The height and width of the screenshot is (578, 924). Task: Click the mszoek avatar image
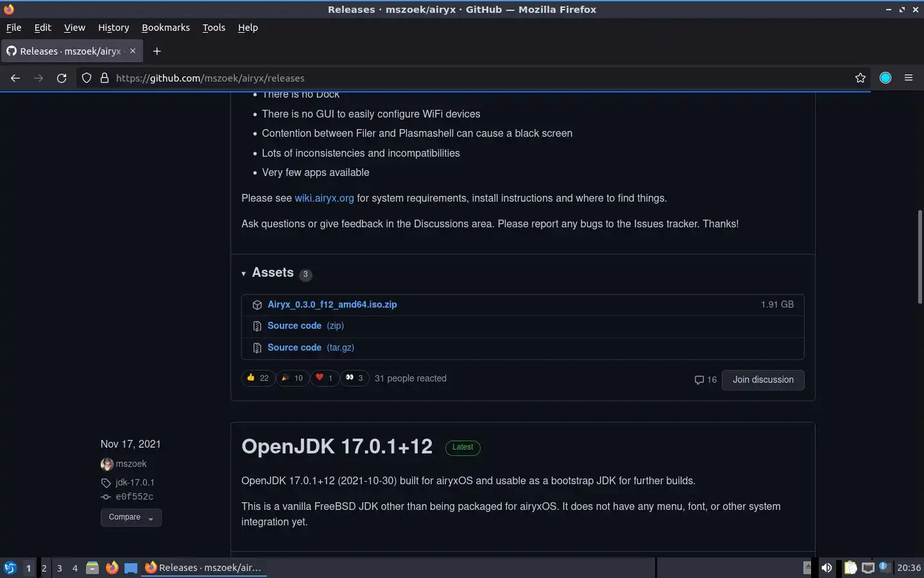point(107,464)
